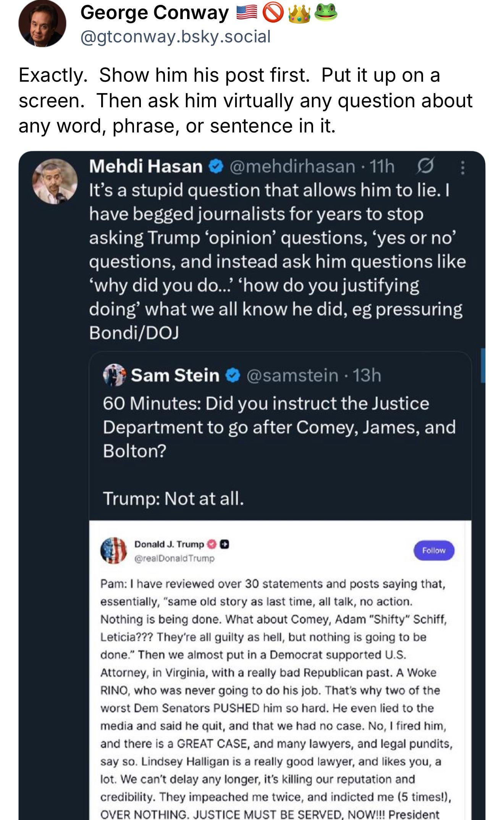Open the @realDonaldTrump handle
This screenshot has height=820, width=504.
[x=174, y=558]
